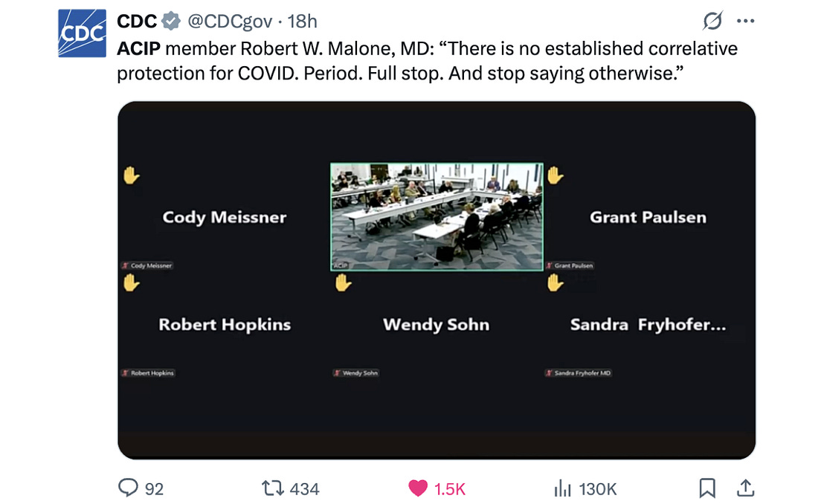This screenshot has height=504, width=818.
Task: Click the blue verified badge icon
Action: (x=172, y=22)
